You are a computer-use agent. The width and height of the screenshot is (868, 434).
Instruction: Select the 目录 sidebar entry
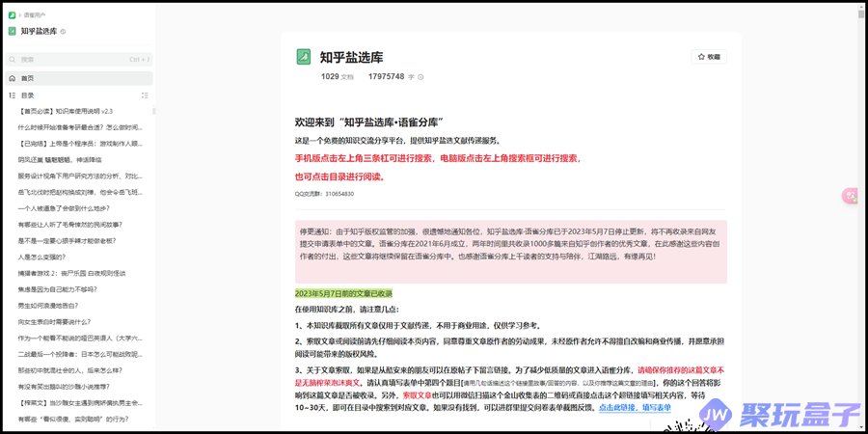tap(28, 95)
